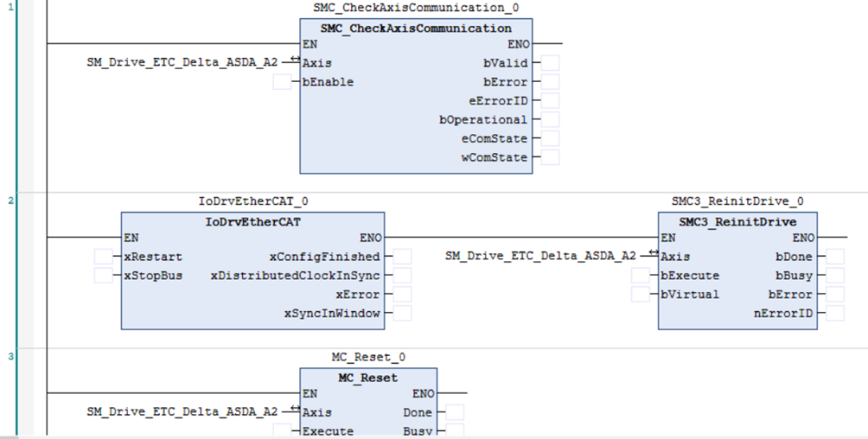This screenshot has width=868, height=439.
Task: Click the bValid output box
Action: [x=550, y=63]
